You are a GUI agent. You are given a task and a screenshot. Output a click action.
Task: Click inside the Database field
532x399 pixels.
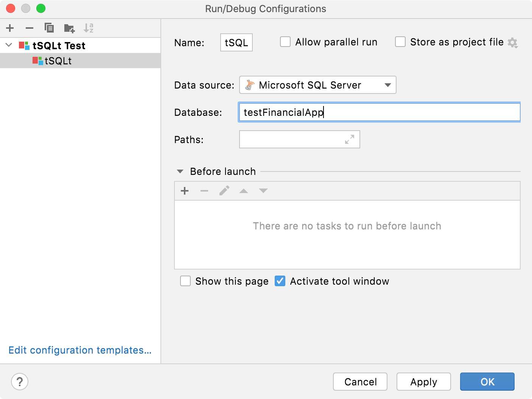click(x=378, y=112)
